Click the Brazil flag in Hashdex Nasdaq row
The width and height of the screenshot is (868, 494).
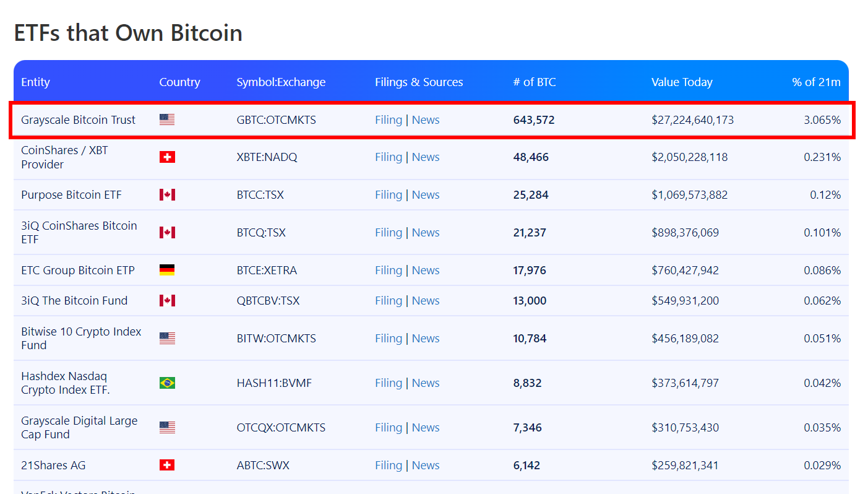[167, 383]
